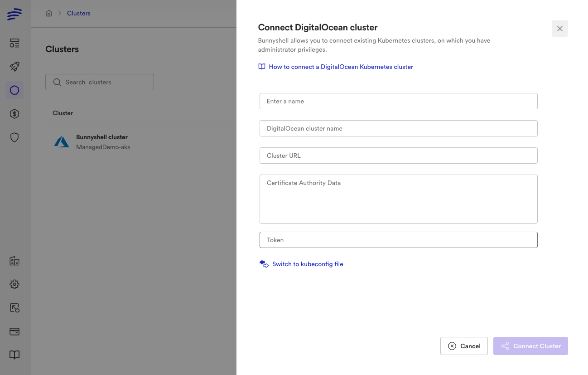Open the organization building sidebar icon
This screenshot has width=588, height=375.
[14, 261]
